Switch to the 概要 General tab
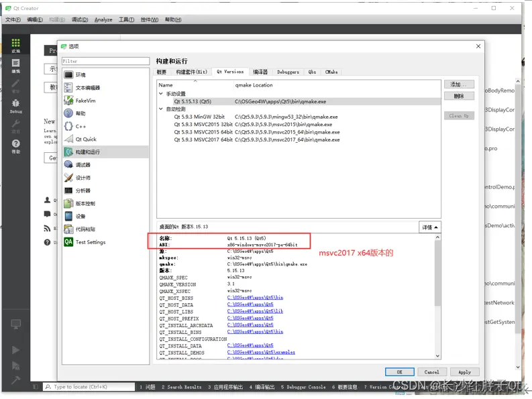Image resolution: width=532 pixels, height=399 pixels. click(162, 72)
